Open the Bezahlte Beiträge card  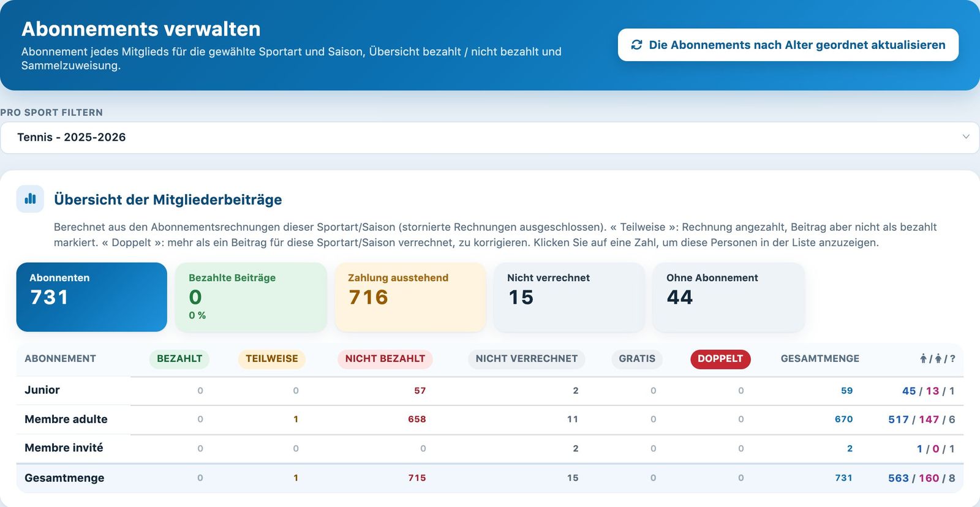coord(251,297)
